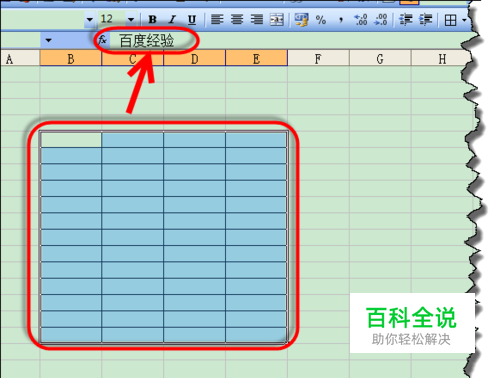
Task: Click Increase Decimal icon
Action: point(361,20)
